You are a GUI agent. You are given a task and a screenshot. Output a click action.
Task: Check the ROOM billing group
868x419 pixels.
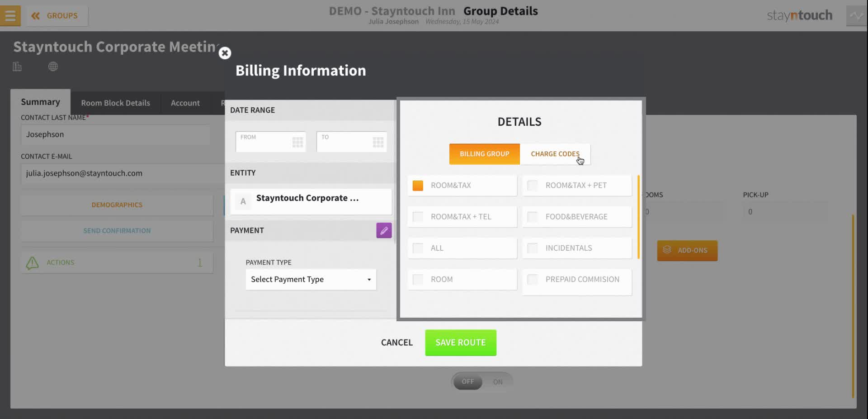462,279
